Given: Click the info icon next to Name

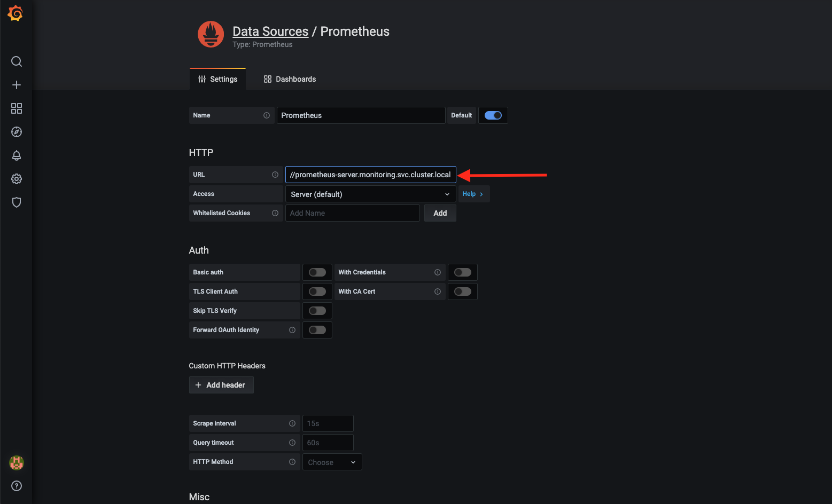Looking at the screenshot, I should (267, 115).
